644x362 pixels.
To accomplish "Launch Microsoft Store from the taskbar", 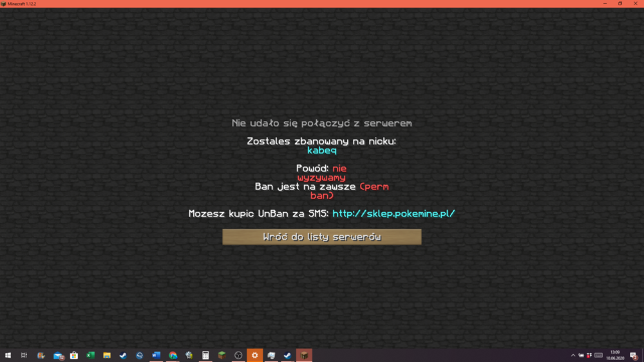I will point(74,355).
